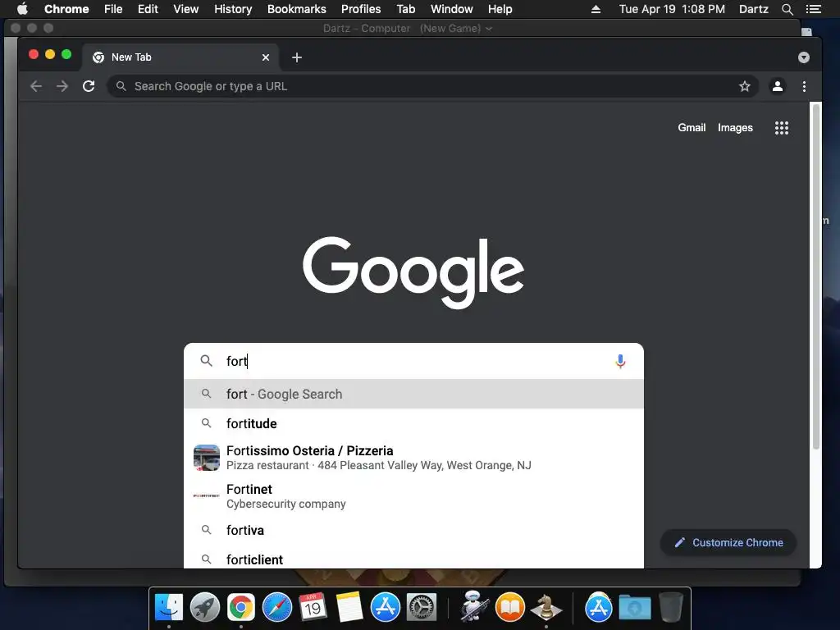Open the Dartz user menu in menu bar
The image size is (840, 630).
(753, 9)
